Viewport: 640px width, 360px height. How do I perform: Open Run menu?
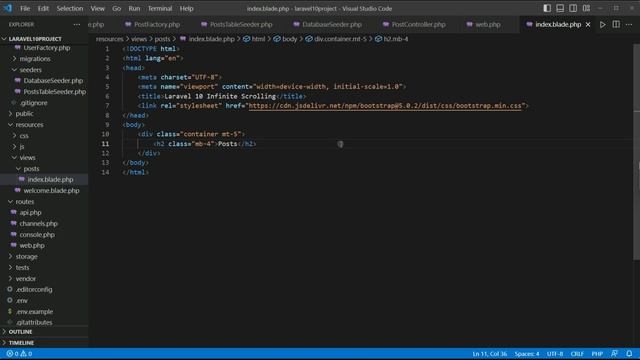134,9
